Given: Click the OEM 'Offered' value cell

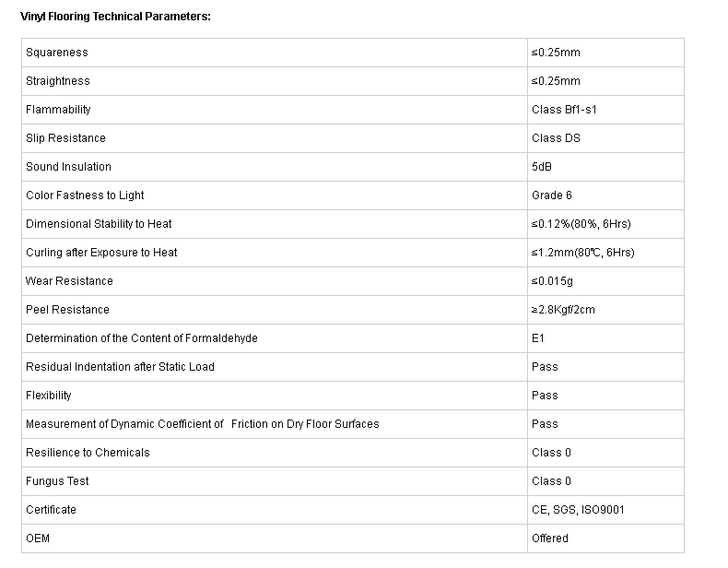Looking at the screenshot, I should pos(550,538).
